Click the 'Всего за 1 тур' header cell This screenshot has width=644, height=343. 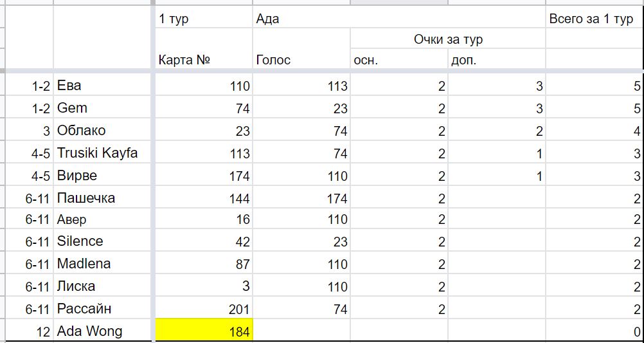coord(595,19)
